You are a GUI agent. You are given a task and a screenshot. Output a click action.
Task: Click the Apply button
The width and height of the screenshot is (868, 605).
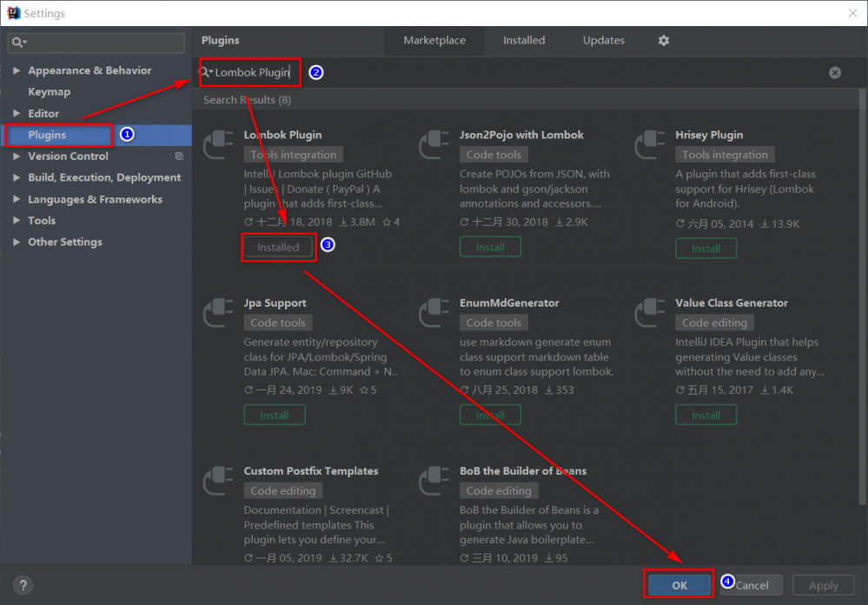(x=824, y=585)
